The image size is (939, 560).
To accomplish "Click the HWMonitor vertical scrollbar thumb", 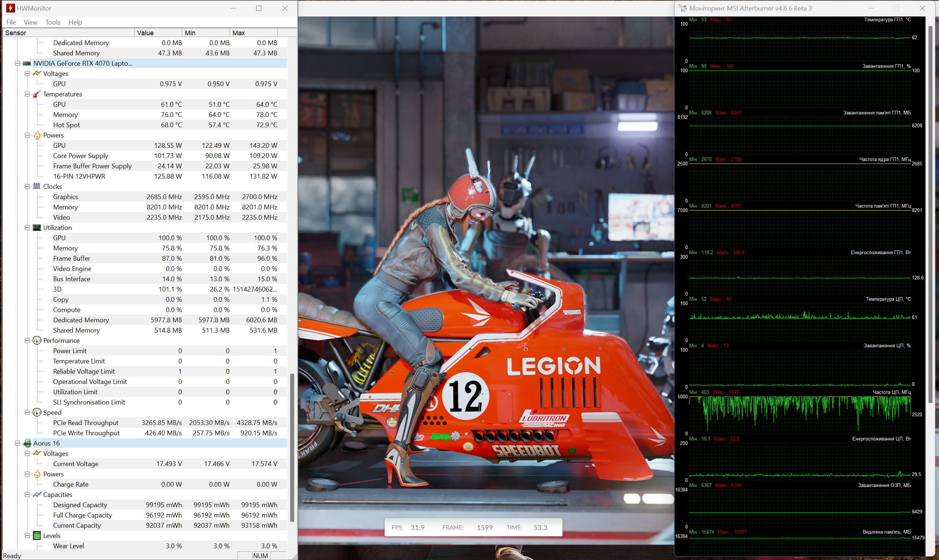I will [292, 447].
